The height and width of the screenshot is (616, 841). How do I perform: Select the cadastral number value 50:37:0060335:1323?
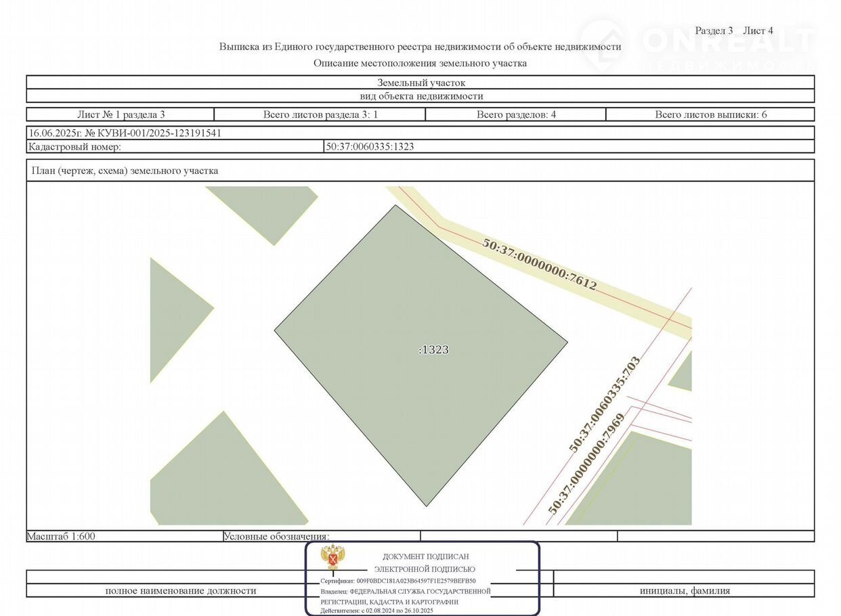pos(370,146)
